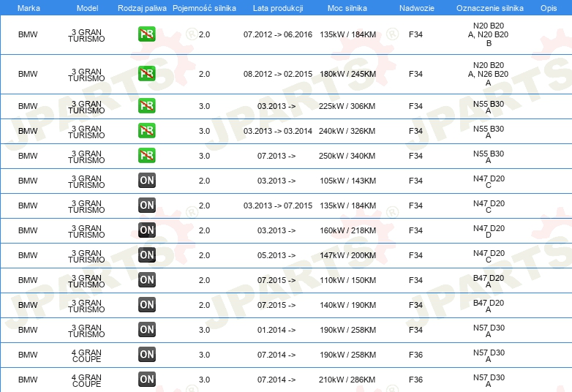Click engine capacity 3.0 in 306KM row
Viewport: 572px width, 392px height.
coord(204,106)
